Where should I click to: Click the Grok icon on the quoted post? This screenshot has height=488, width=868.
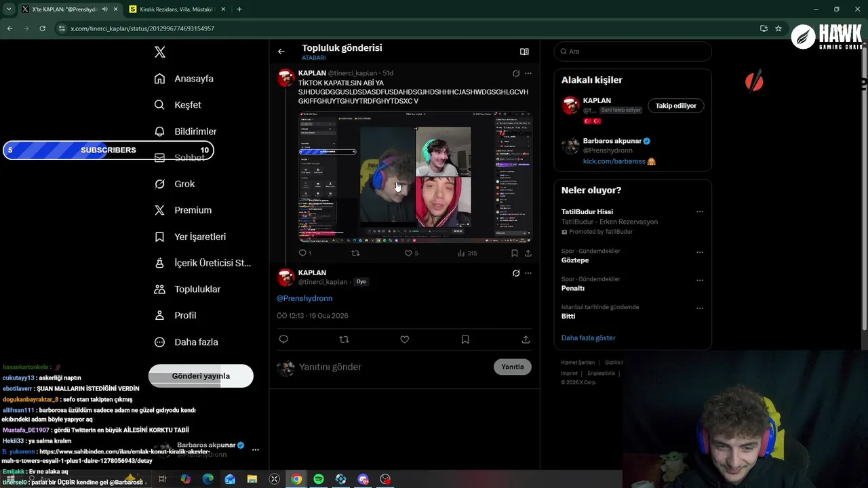click(x=516, y=73)
